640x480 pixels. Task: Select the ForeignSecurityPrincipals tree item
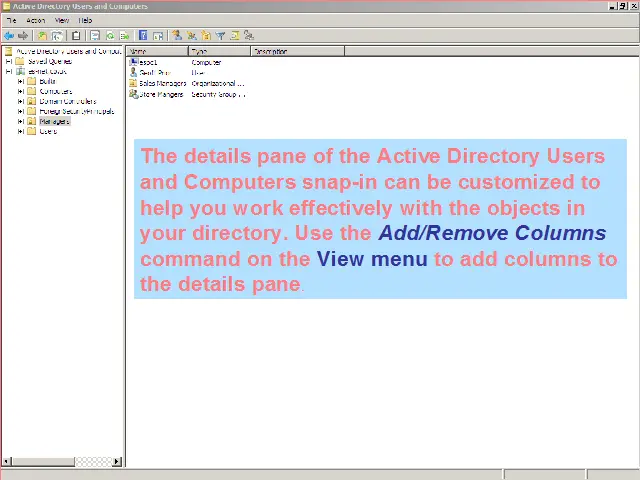77,111
